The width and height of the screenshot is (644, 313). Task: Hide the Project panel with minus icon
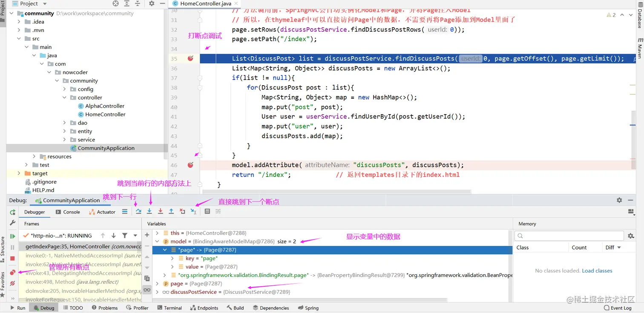(x=163, y=3)
